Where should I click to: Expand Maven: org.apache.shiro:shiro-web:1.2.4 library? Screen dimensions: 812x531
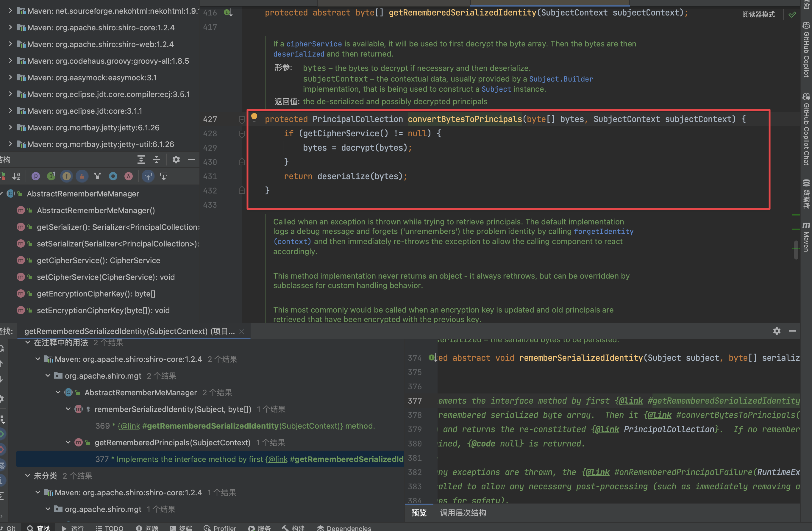(x=10, y=44)
